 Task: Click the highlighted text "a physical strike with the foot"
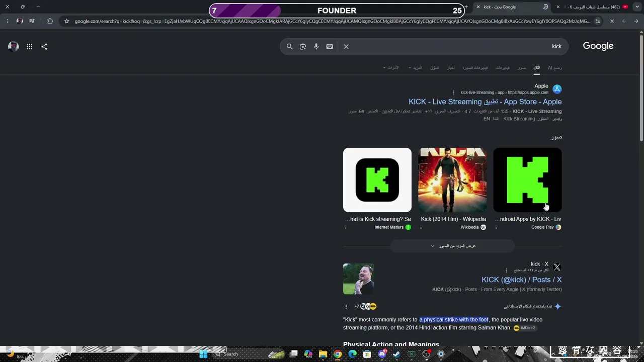coord(454,320)
